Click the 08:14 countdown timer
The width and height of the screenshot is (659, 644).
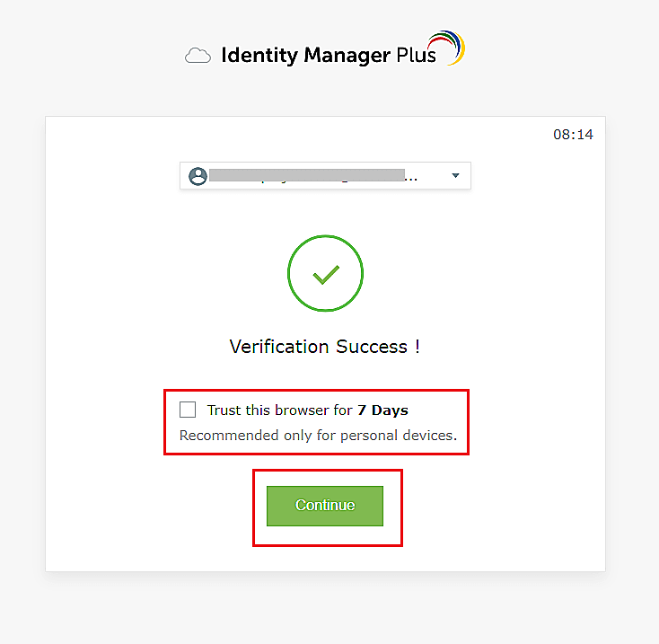tap(573, 135)
